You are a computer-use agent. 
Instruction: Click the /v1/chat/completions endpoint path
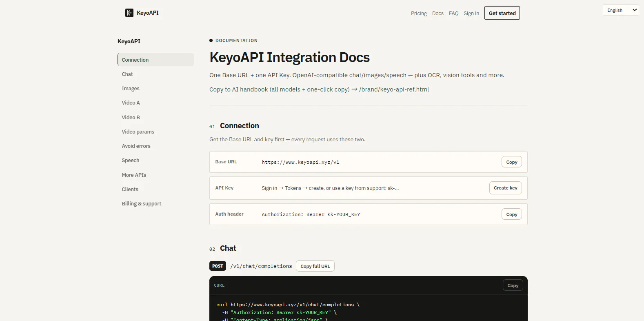[x=261, y=266]
